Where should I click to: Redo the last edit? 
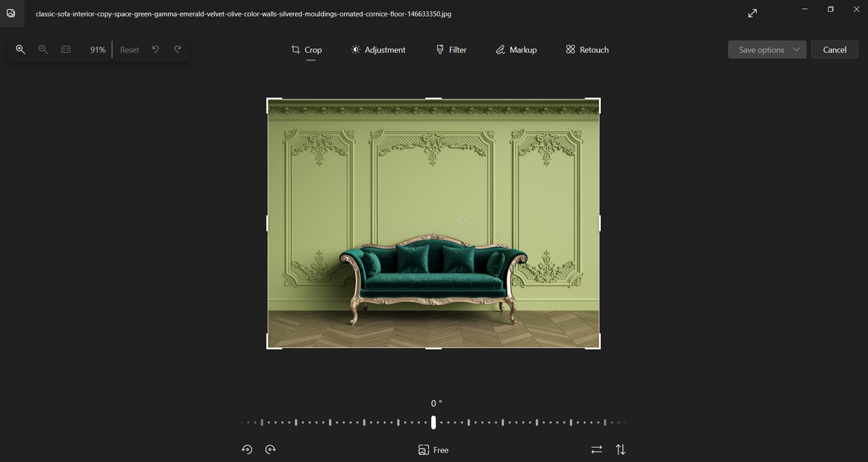click(x=178, y=50)
